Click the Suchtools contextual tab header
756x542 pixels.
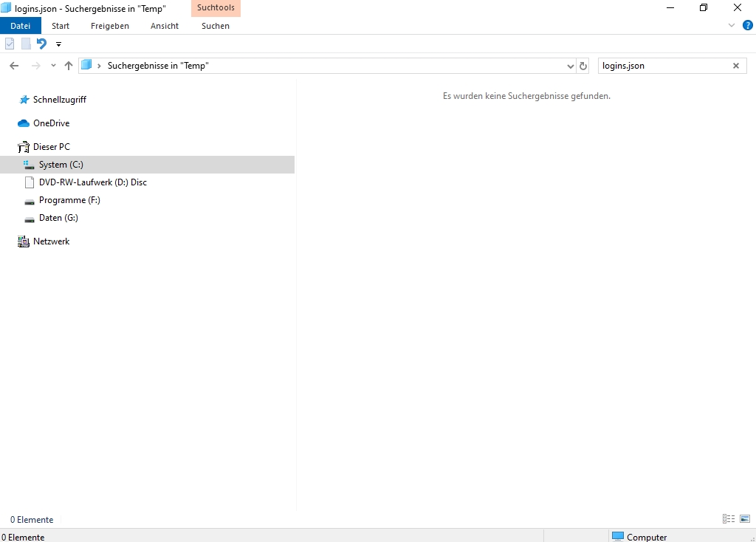(x=216, y=8)
